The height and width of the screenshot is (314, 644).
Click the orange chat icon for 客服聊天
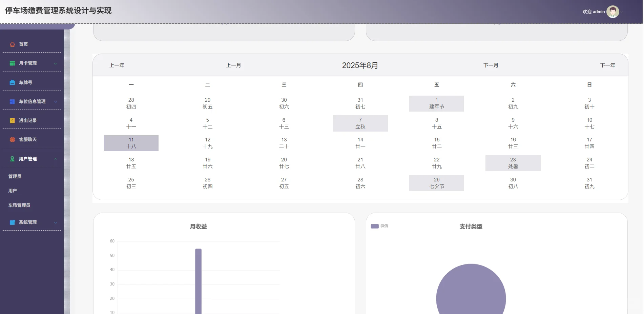tap(13, 139)
